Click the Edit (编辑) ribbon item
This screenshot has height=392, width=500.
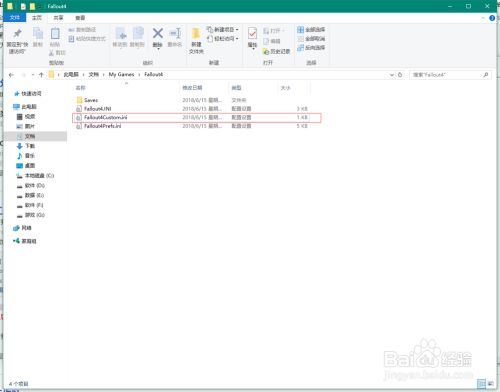(272, 41)
